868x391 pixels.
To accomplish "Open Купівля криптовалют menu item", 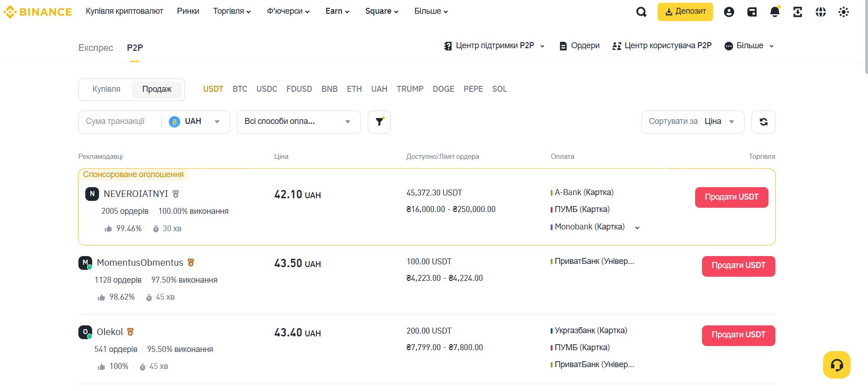I will 124,11.
